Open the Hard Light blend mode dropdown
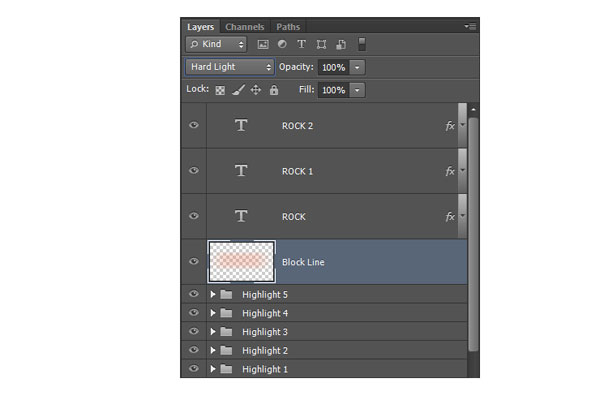600x400 pixels. 230,67
